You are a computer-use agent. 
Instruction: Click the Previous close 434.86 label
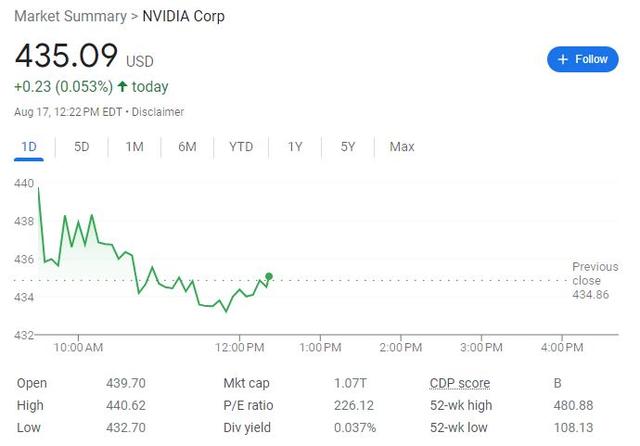coord(594,280)
